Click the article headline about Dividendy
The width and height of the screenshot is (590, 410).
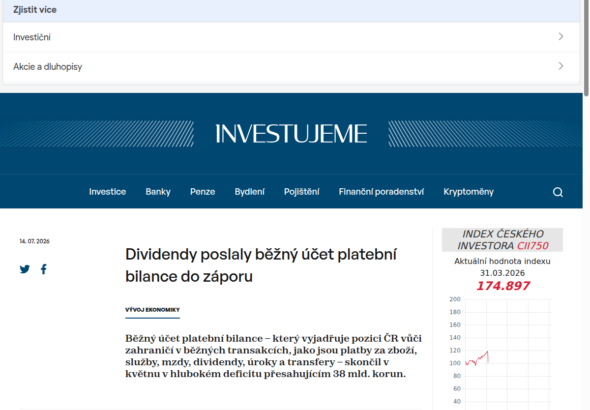pyautogui.click(x=261, y=265)
